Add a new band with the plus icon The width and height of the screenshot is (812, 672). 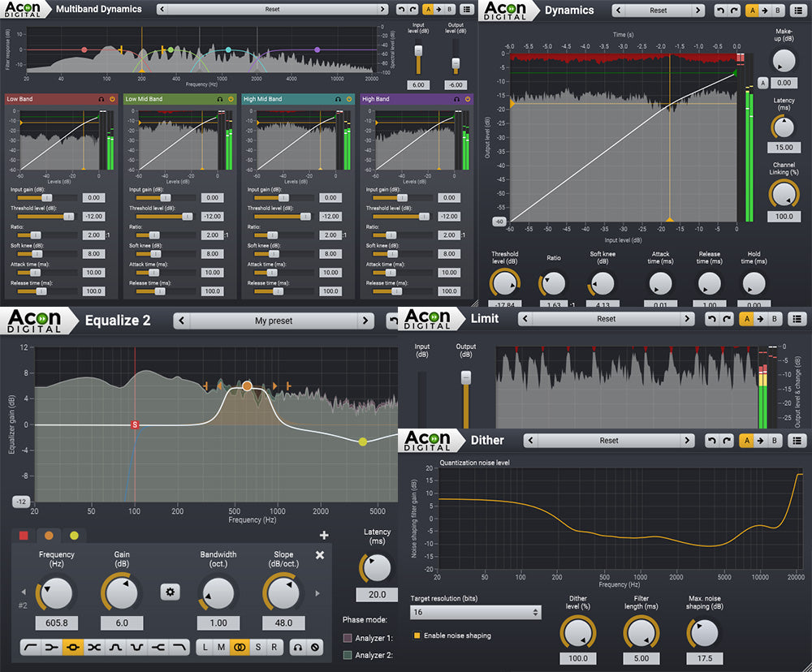(x=324, y=535)
